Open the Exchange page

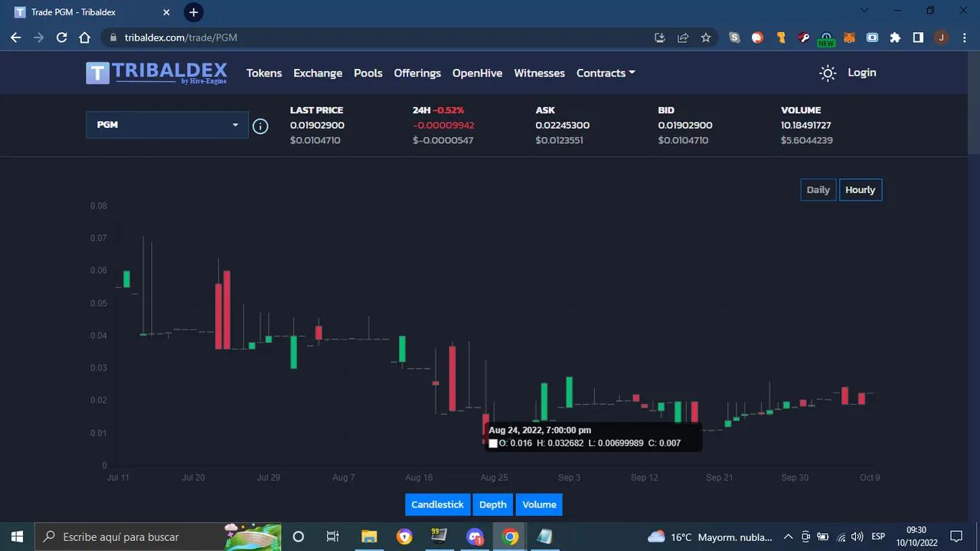pyautogui.click(x=318, y=73)
